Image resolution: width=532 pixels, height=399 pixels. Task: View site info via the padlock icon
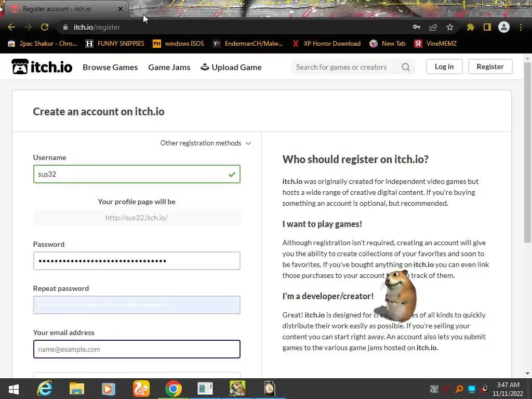pyautogui.click(x=65, y=27)
